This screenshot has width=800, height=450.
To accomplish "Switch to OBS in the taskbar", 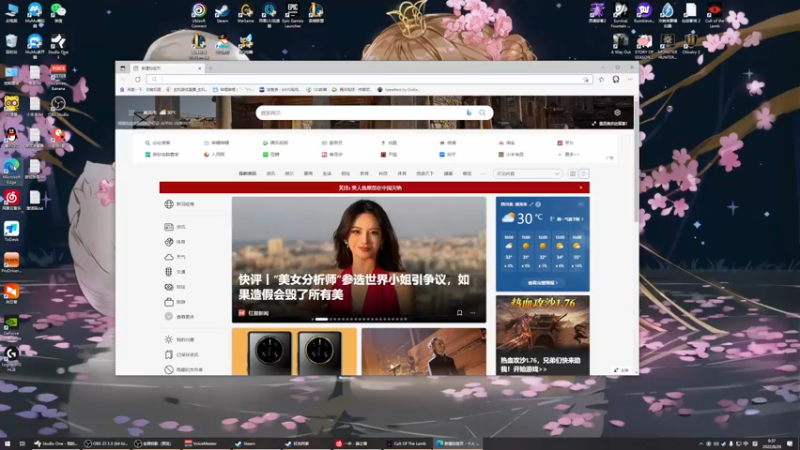I will pos(106,444).
